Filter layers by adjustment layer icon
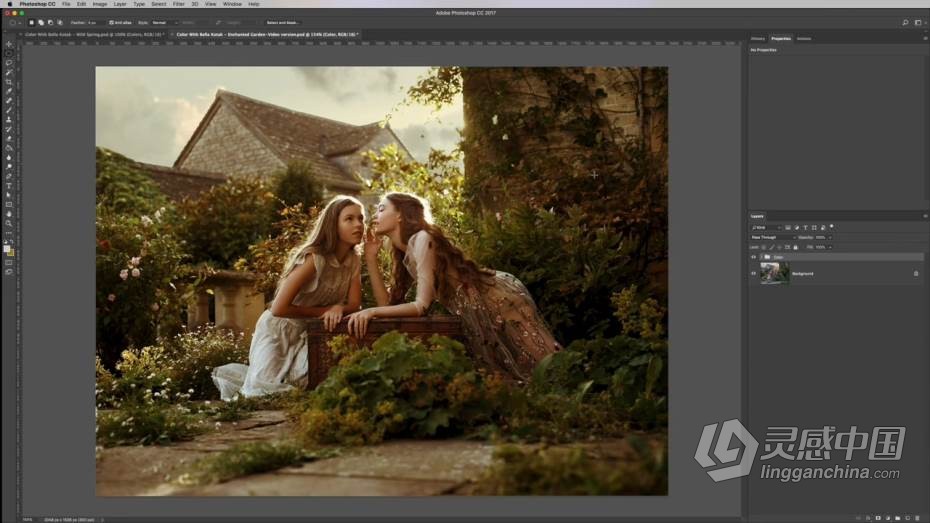 797,228
